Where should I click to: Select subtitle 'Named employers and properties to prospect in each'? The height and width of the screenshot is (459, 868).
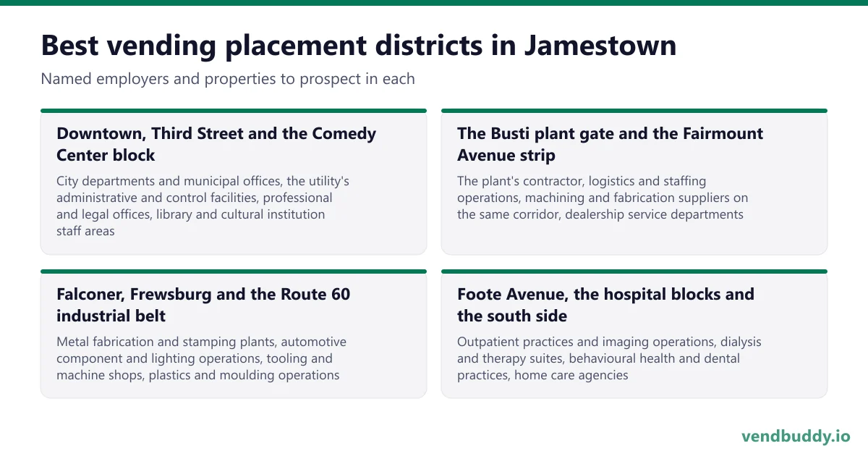click(228, 78)
